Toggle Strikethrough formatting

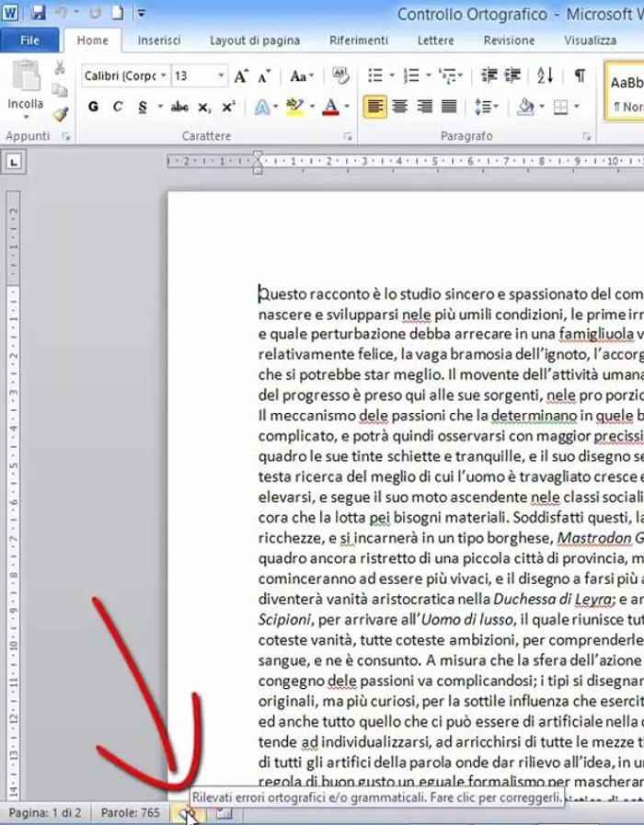179,108
